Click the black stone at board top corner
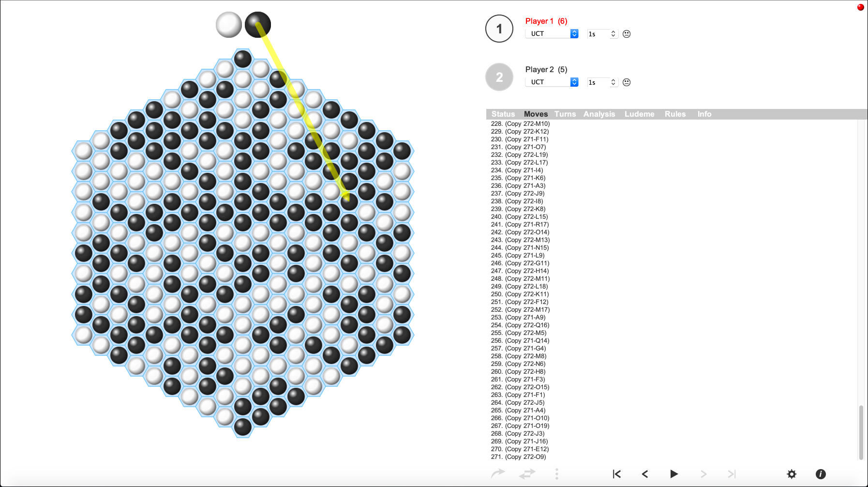The width and height of the screenshot is (868, 487). [x=243, y=59]
